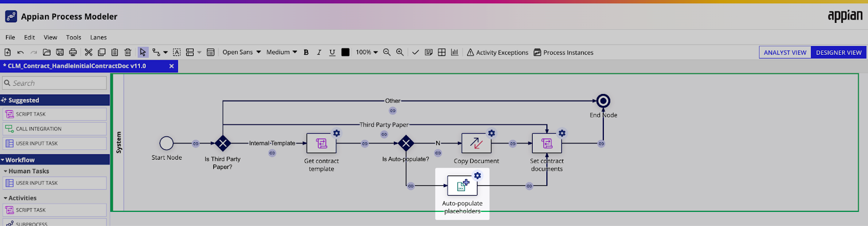Toggle bold formatting
Viewport: 868px width, 226px height.
click(x=306, y=52)
